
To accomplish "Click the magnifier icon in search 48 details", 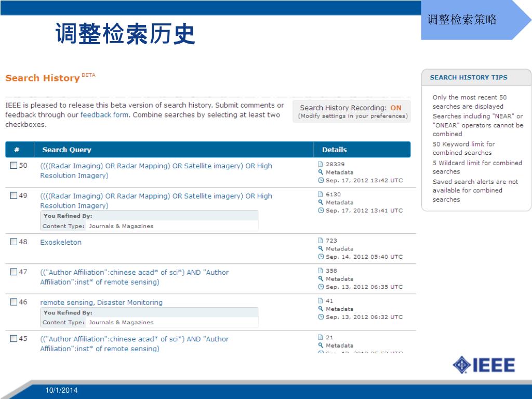I will (x=320, y=249).
